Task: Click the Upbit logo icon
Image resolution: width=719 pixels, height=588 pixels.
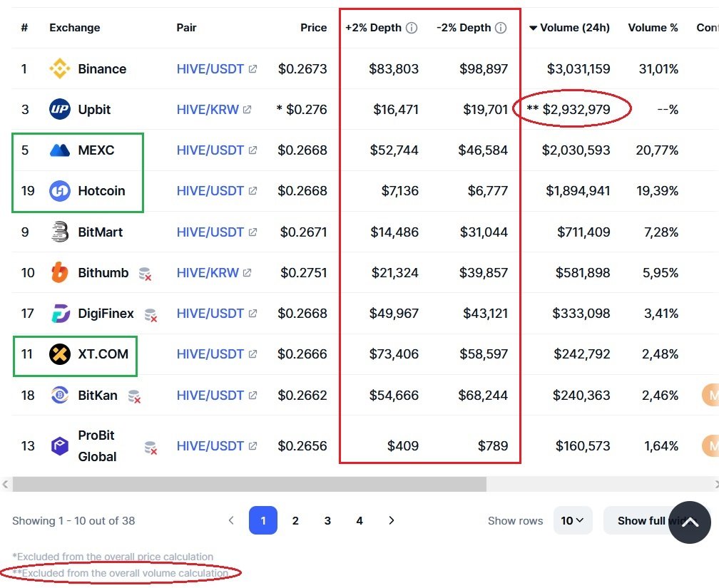Action: (60, 109)
